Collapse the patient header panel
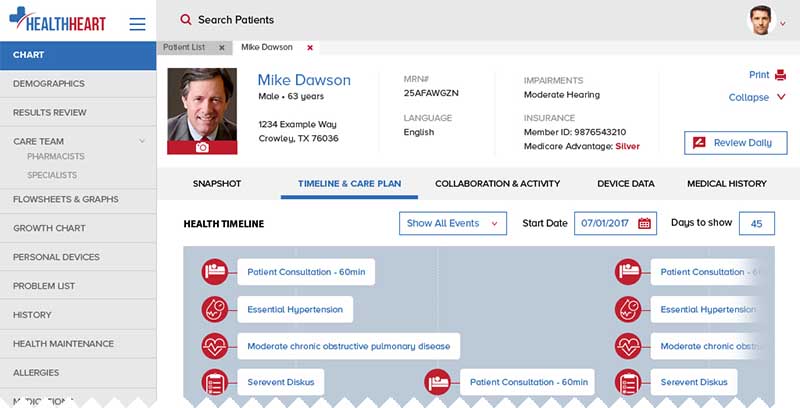800x408 pixels. (757, 97)
